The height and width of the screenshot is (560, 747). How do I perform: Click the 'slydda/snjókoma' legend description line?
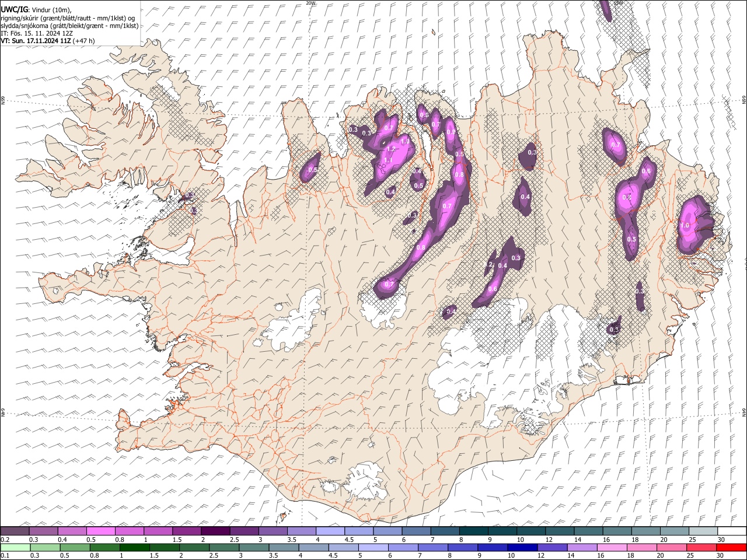(69, 26)
